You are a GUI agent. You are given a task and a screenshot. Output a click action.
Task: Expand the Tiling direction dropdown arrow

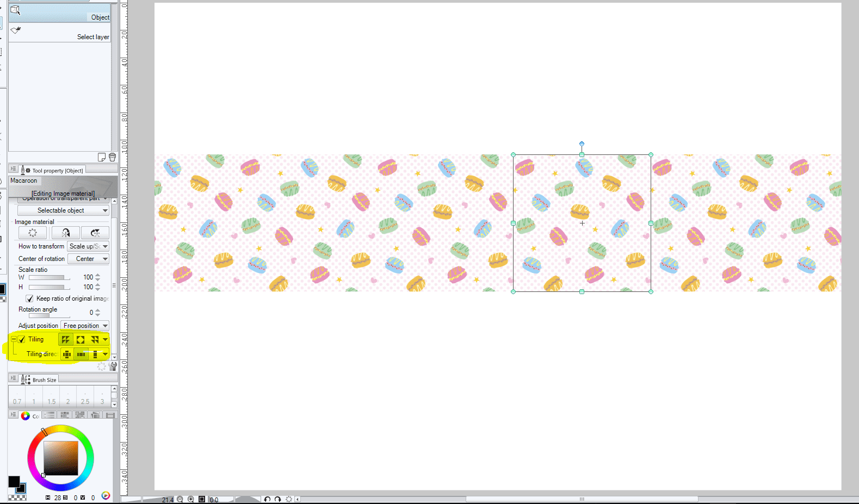106,354
